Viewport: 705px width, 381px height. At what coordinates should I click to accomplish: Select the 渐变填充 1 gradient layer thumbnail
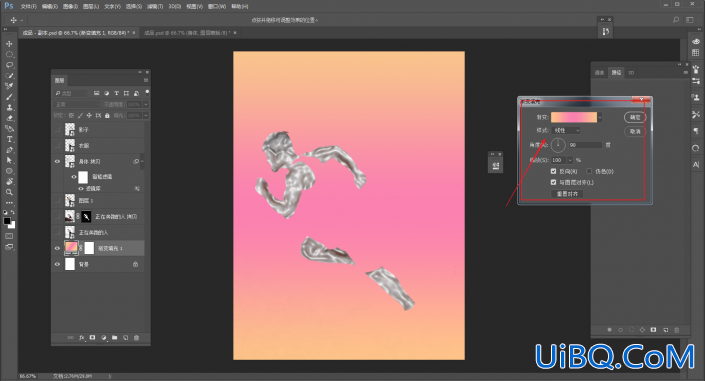click(71, 248)
